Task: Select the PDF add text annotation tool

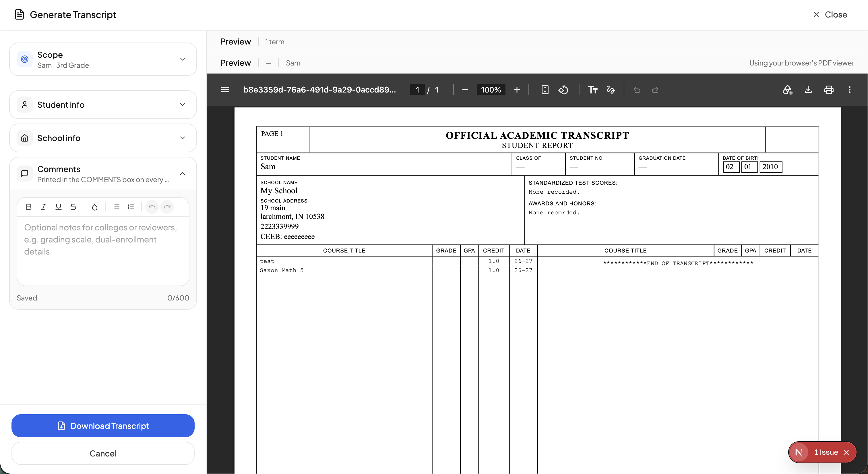Action: (592, 90)
